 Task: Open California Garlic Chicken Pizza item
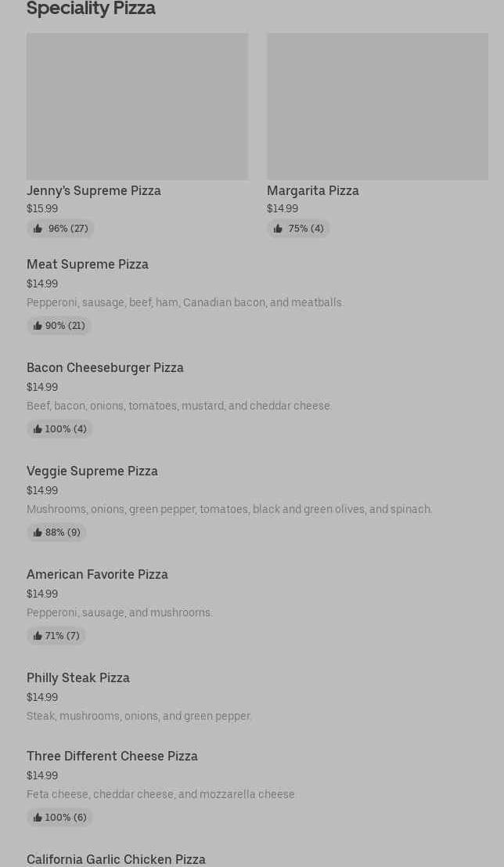116,859
